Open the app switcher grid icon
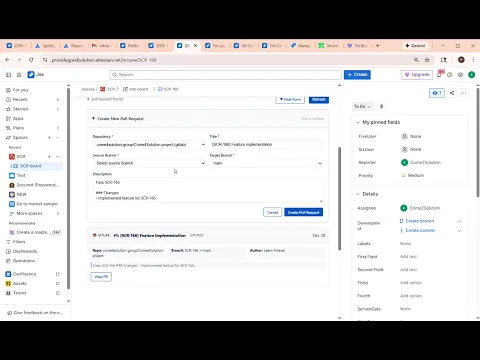Viewport: 480px width, 360px height. click(19, 75)
